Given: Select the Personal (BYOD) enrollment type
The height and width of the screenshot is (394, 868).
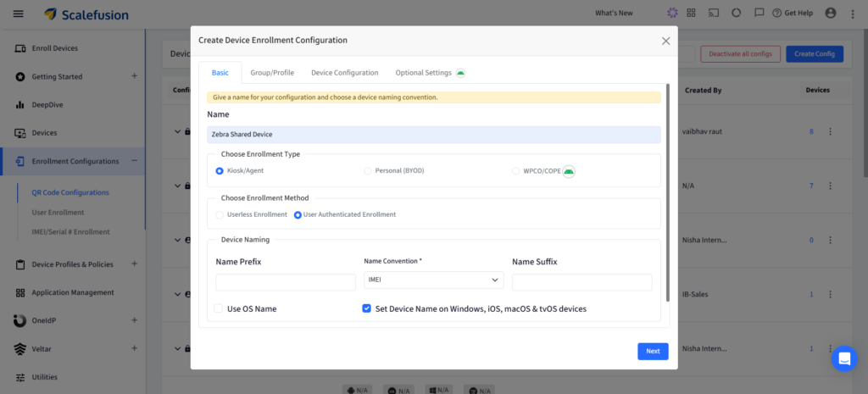Looking at the screenshot, I should click(368, 171).
